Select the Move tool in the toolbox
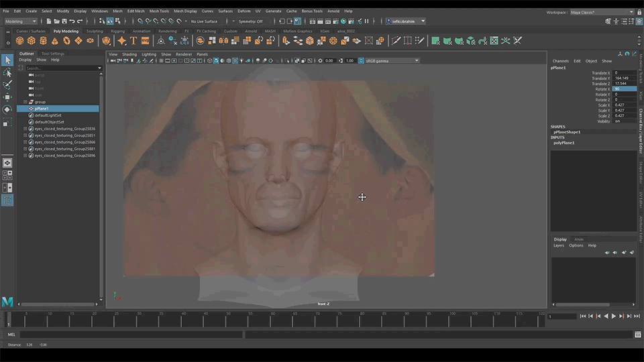This screenshot has width=644, height=362. click(7, 97)
